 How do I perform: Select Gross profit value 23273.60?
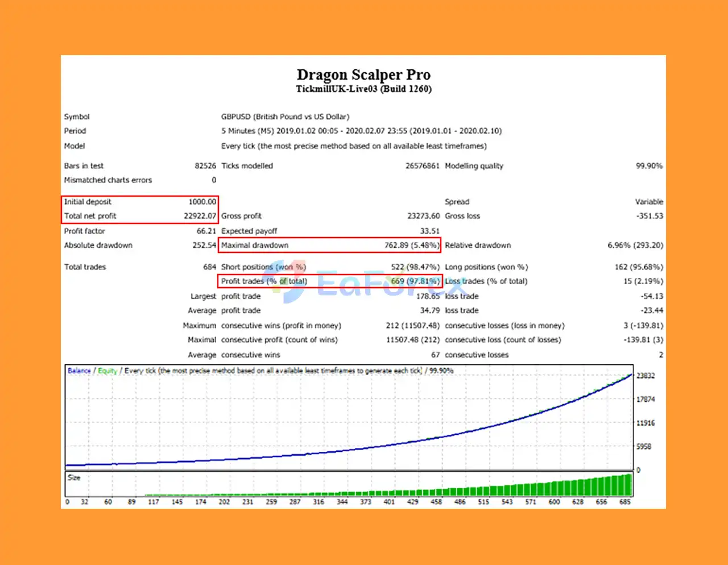424,216
